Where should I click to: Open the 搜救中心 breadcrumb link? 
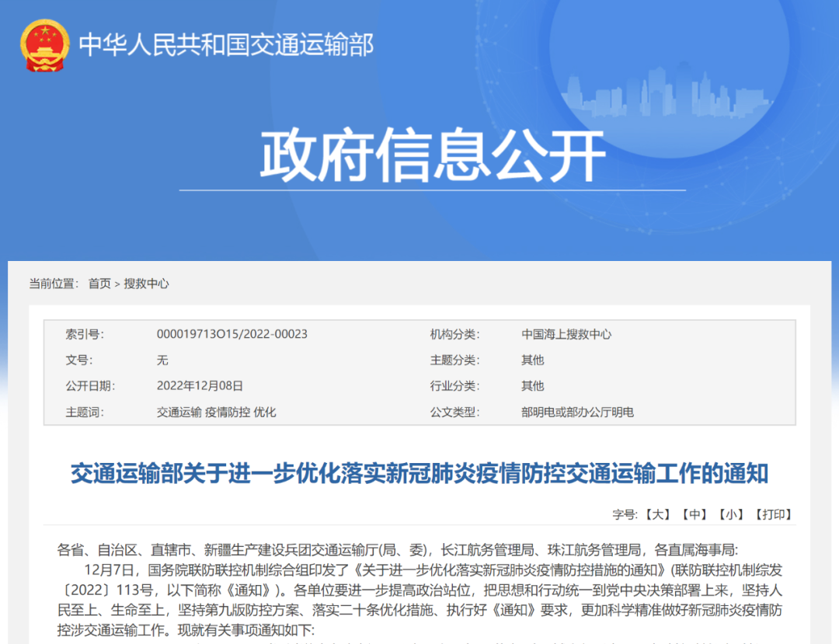[x=146, y=284]
